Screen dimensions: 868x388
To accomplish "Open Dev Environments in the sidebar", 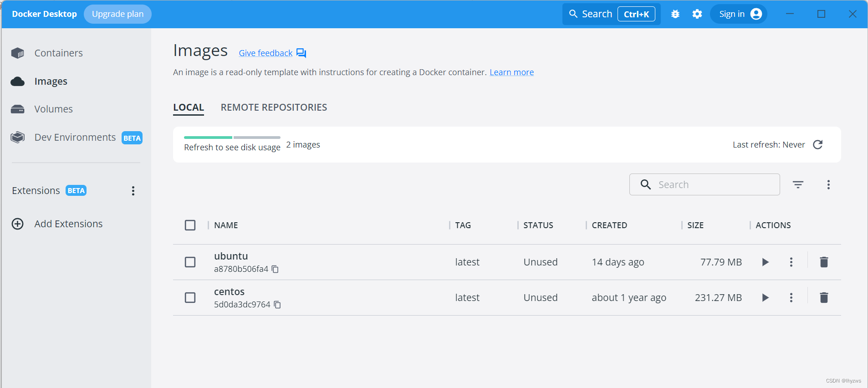I will point(76,138).
